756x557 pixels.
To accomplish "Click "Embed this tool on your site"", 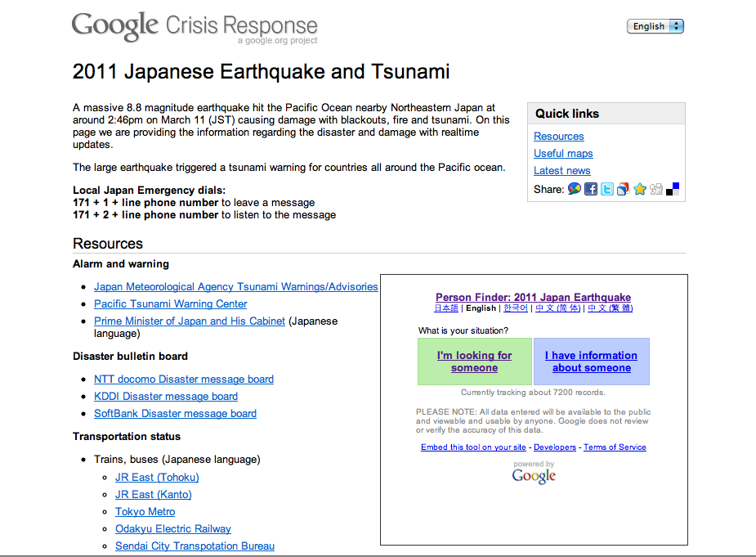I will pos(473,447).
